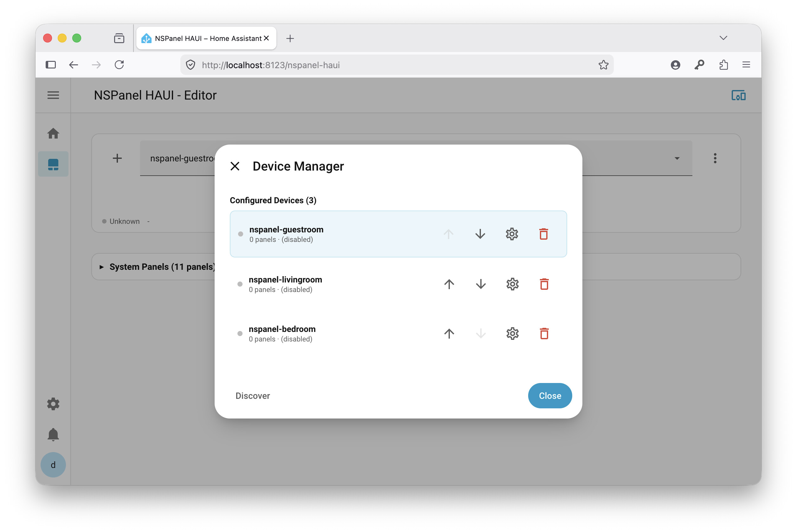Select the NSPanel HAUI browser tab
The image size is (797, 532).
tap(206, 38)
